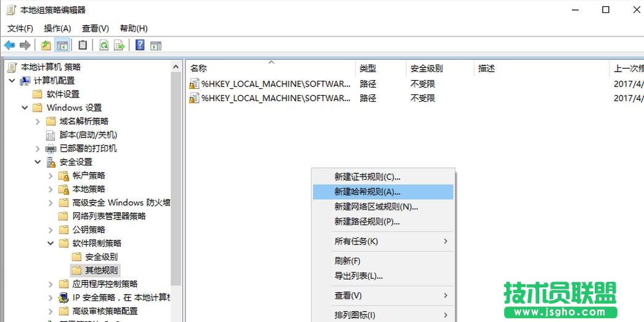
Task: Click the 计算机配置 computer icon
Action: coord(25,81)
